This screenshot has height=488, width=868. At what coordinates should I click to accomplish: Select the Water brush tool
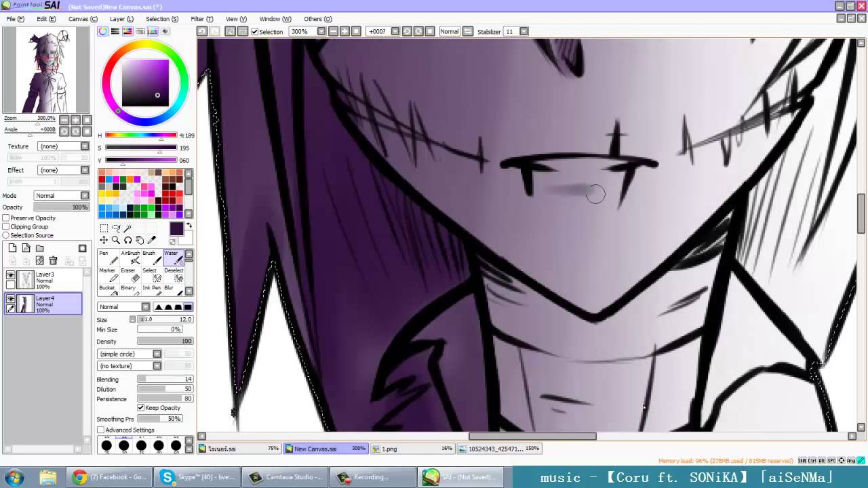[173, 258]
